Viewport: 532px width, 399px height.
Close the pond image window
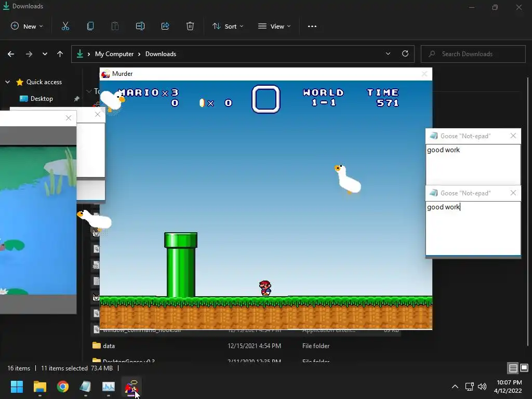pos(69,118)
